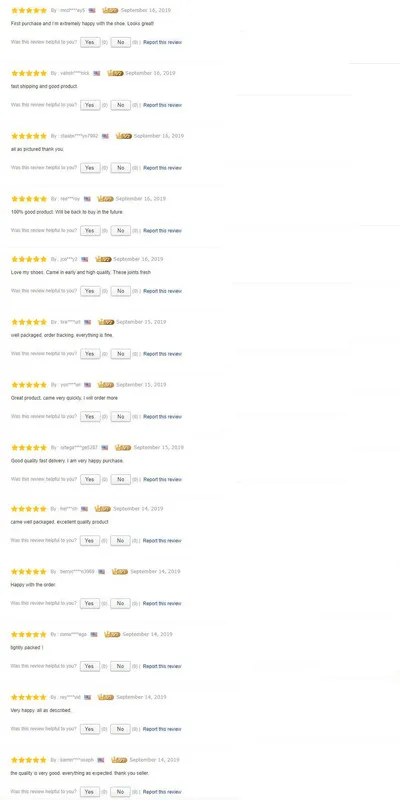Mark 'all as pictured' review helpful with Yes
This screenshot has width=400, height=800.
(x=90, y=168)
